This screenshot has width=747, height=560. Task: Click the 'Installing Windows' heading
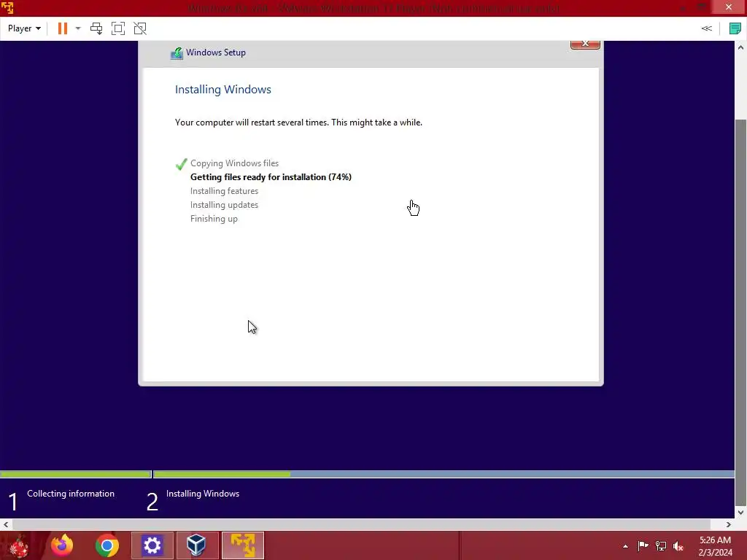[223, 90]
